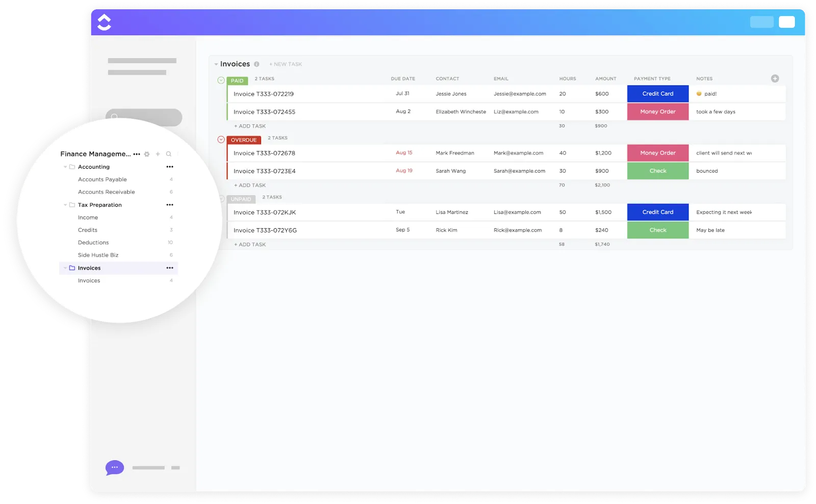Viewport: 816px width, 504px height.
Task: Click the ClickUp logo in header
Action: (x=104, y=22)
